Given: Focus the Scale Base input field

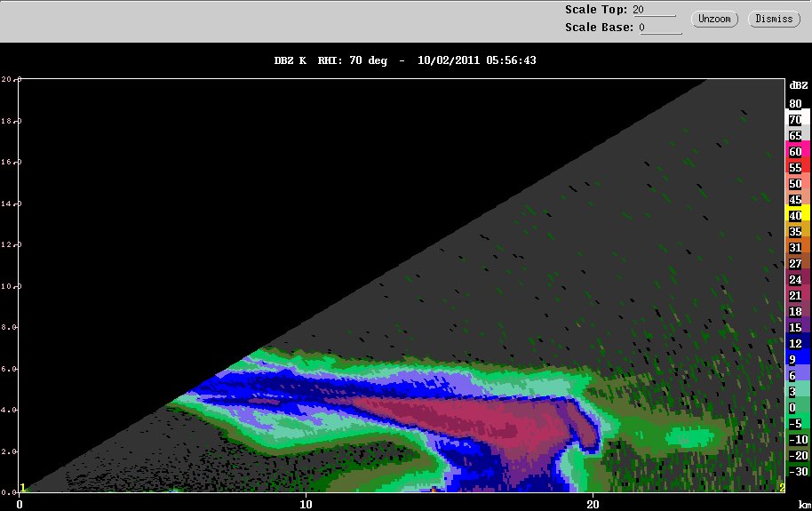Looking at the screenshot, I should point(660,28).
